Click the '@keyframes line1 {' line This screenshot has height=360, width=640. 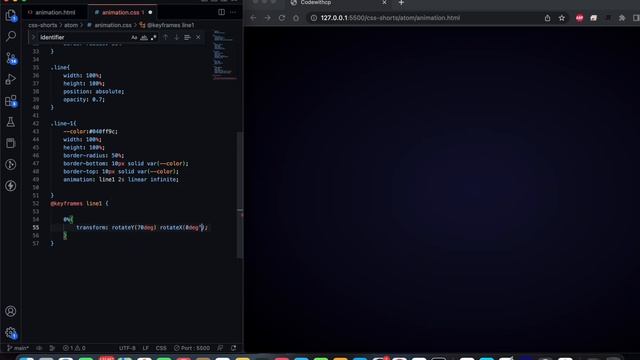coord(79,203)
